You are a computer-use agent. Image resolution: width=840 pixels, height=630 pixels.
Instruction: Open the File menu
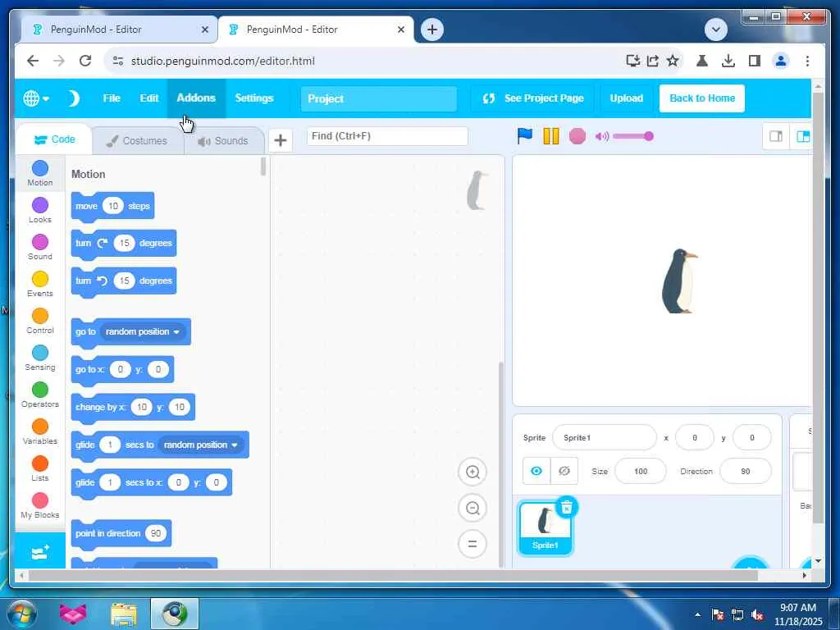112,98
